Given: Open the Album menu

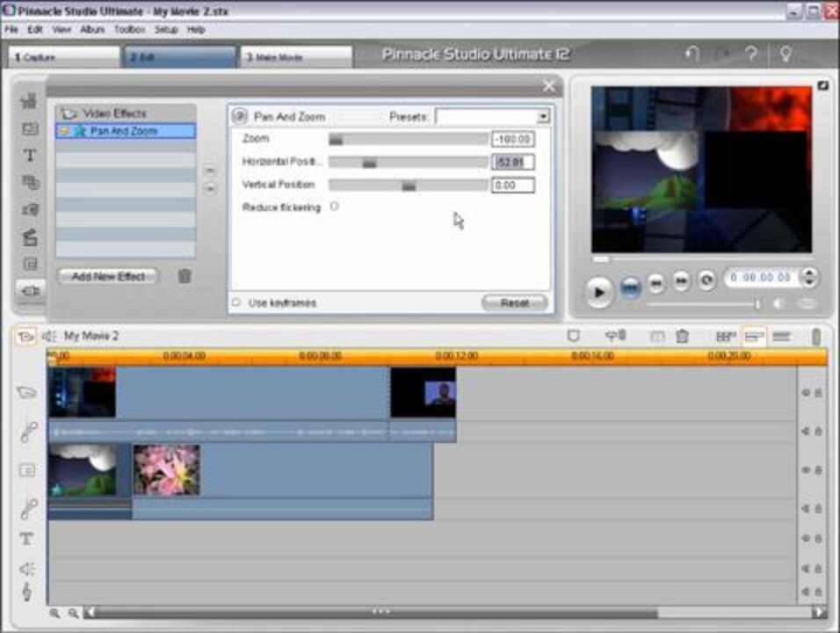Looking at the screenshot, I should [x=92, y=30].
